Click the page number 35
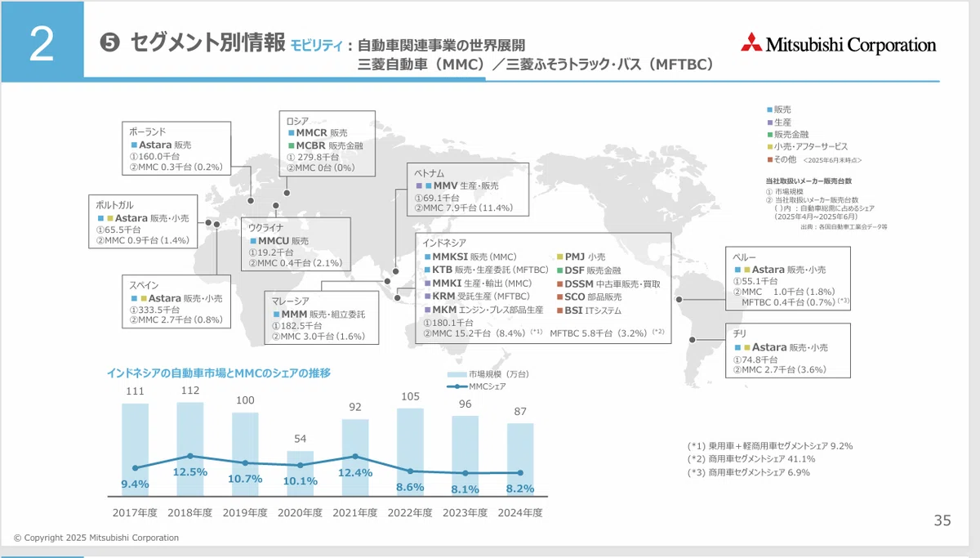 coord(942,520)
